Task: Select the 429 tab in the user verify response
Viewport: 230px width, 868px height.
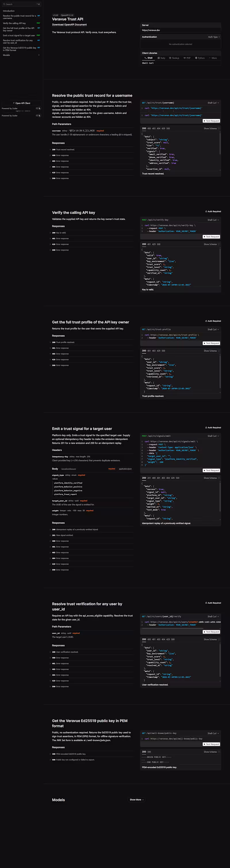Action: click(x=168, y=639)
